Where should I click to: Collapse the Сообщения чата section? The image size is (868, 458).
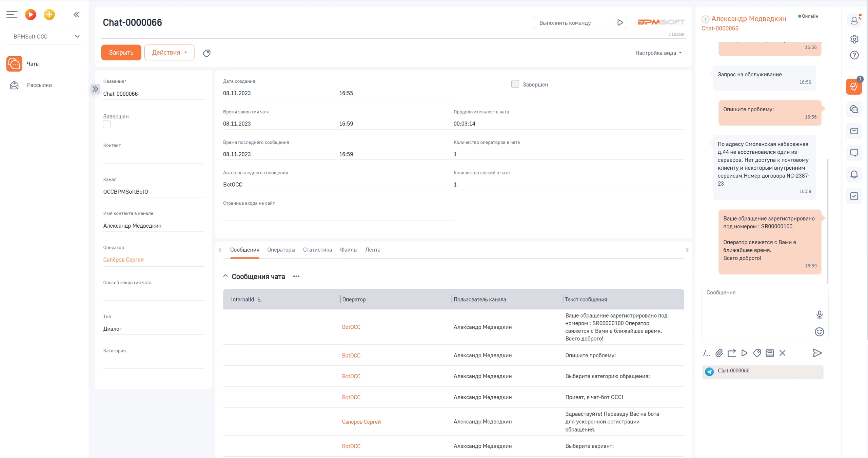tap(225, 276)
